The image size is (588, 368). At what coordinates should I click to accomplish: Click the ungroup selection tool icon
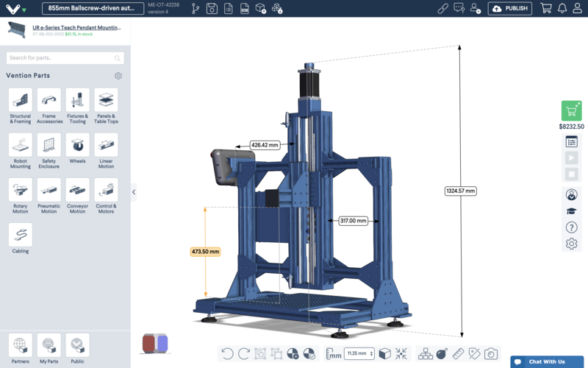tap(276, 354)
